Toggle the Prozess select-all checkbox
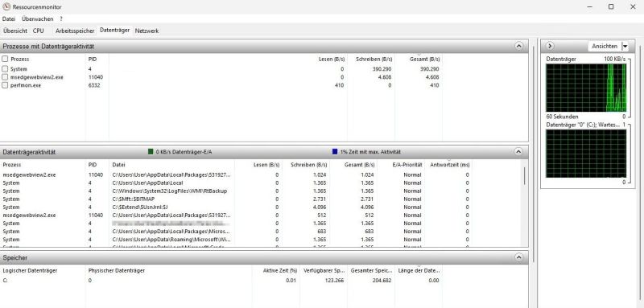644x308 pixels. pos(5,59)
